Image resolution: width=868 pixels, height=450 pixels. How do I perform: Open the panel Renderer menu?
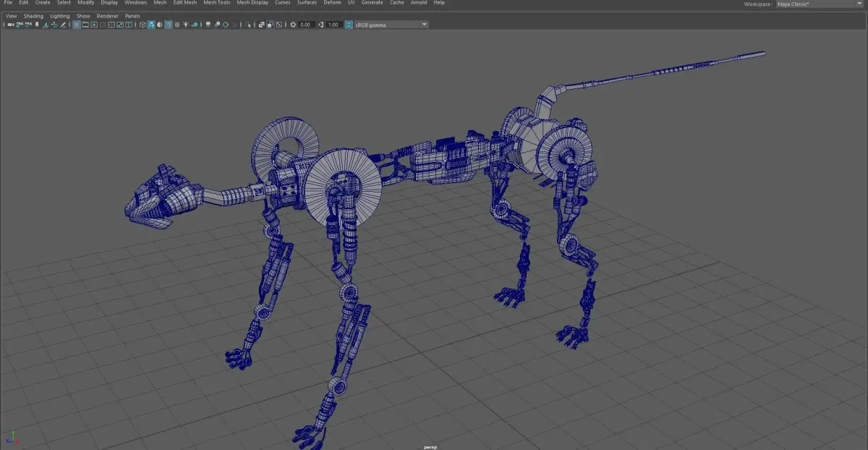click(108, 16)
